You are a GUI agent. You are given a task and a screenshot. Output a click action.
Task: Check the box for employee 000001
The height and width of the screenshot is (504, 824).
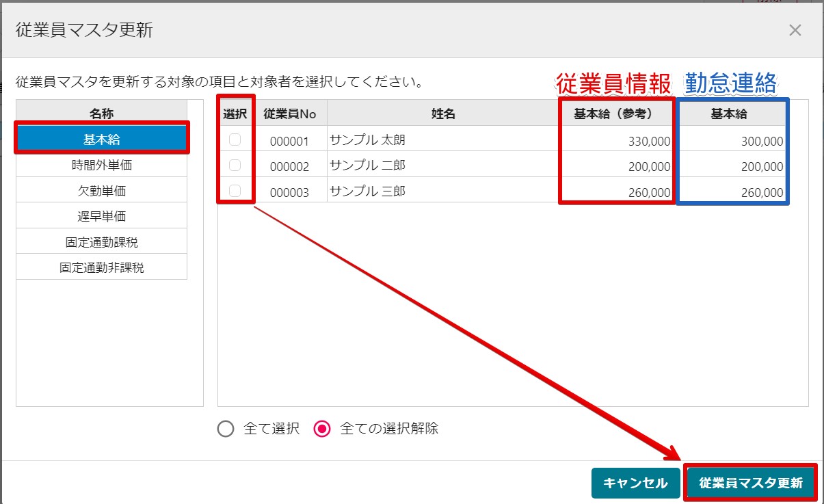235,140
